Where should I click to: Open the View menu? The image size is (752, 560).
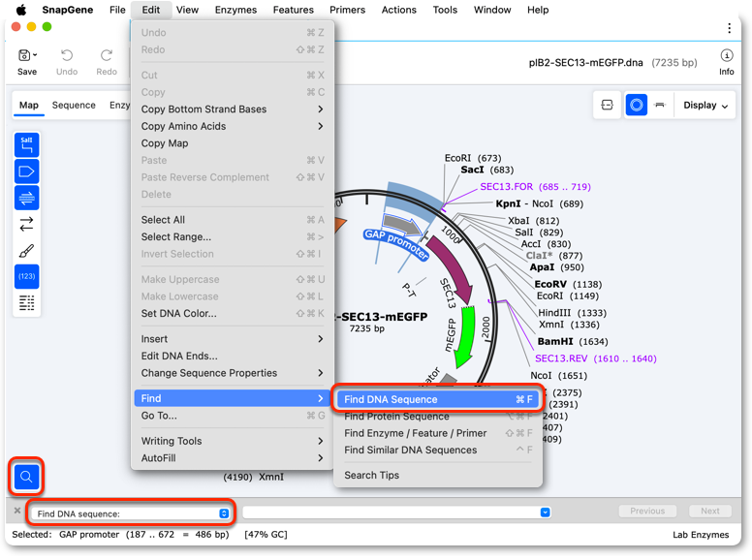[x=187, y=10]
